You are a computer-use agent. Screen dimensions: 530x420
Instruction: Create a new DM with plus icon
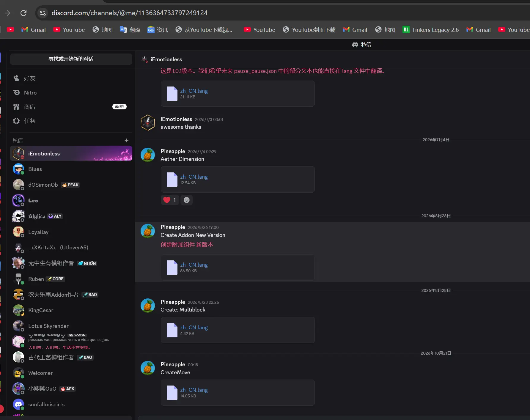pyautogui.click(x=126, y=140)
